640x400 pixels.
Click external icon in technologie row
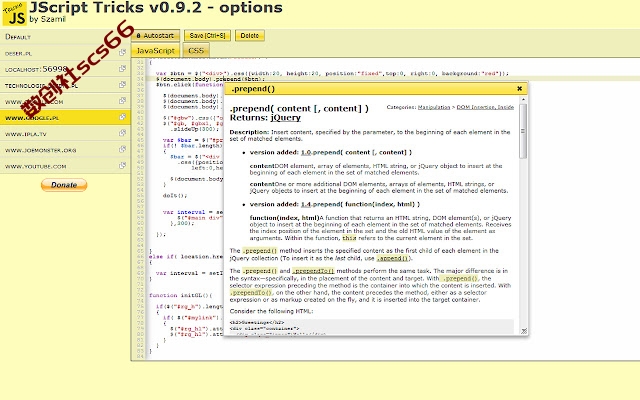pos(122,85)
